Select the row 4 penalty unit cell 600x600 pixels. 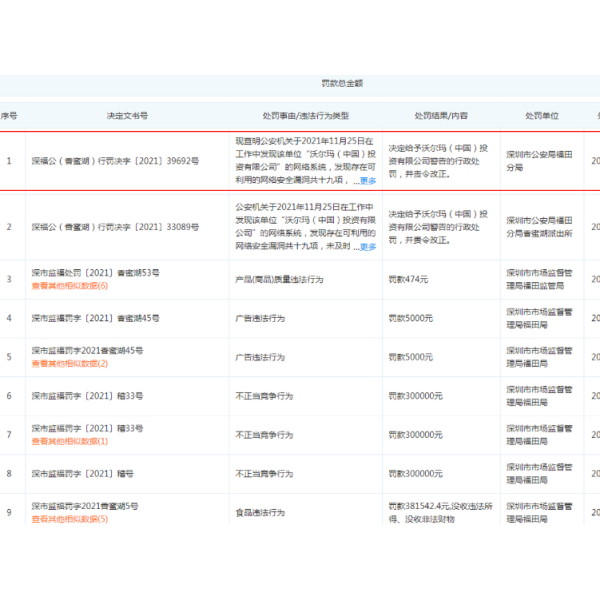point(540,318)
